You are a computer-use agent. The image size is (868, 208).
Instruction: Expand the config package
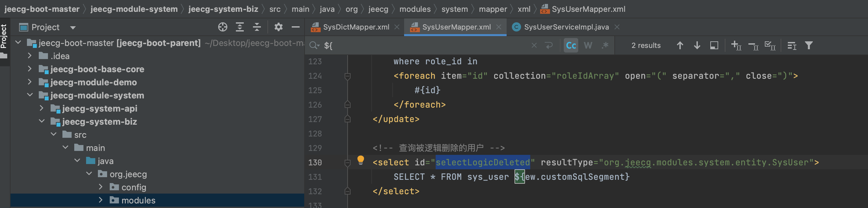coord(101,187)
